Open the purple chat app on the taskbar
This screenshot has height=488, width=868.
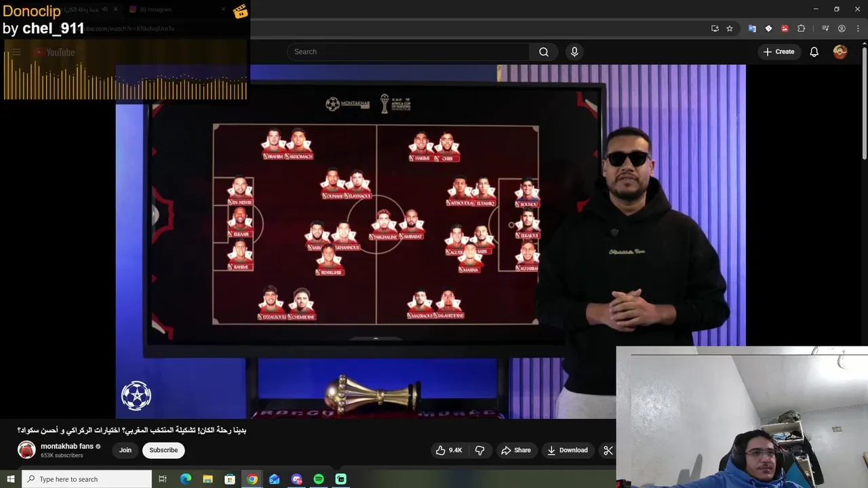click(x=296, y=479)
